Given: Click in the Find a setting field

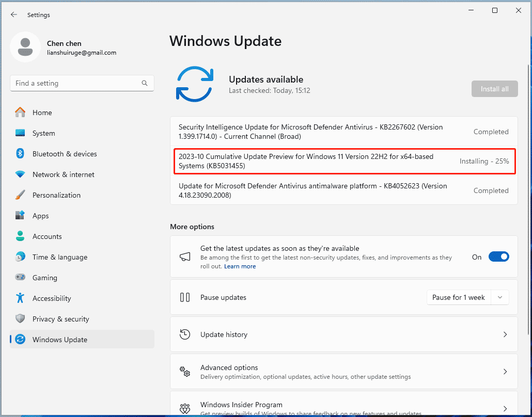Looking at the screenshot, I should 82,83.
